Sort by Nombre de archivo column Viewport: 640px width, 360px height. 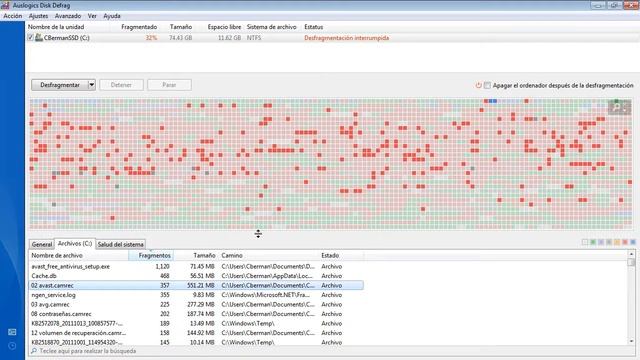[79, 256]
